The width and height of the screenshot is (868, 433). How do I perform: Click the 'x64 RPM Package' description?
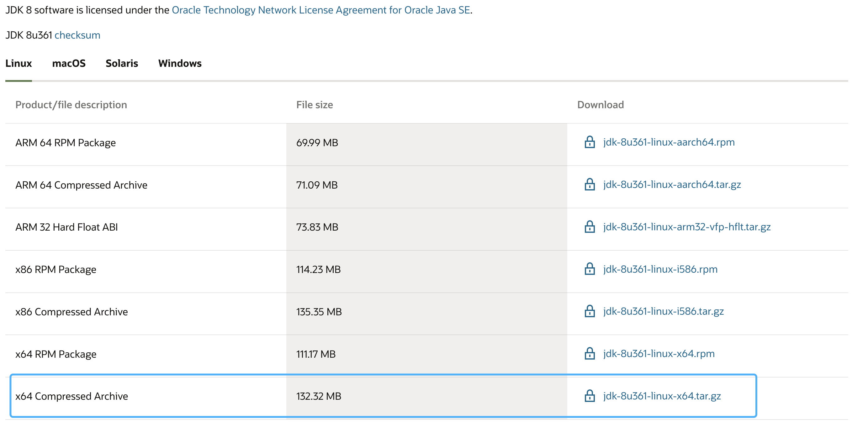(56, 354)
